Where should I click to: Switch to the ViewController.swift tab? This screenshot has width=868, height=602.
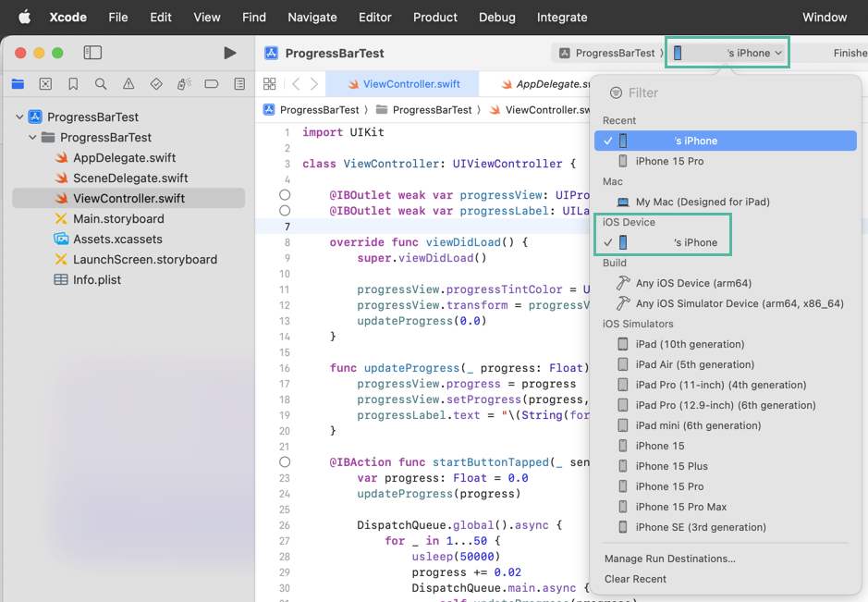coord(402,84)
